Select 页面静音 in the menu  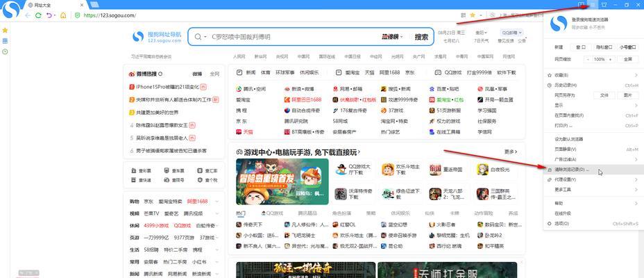pyautogui.click(x=593, y=149)
